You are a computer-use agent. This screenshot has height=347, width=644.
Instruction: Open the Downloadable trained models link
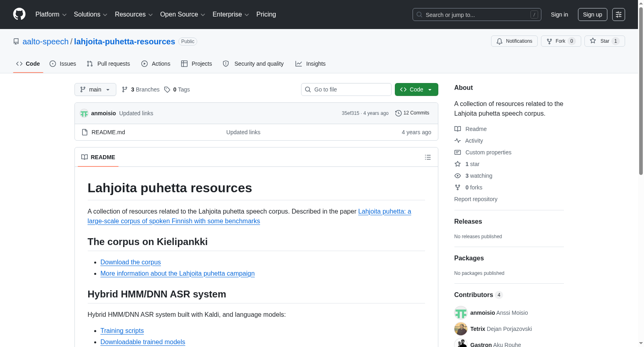143,342
